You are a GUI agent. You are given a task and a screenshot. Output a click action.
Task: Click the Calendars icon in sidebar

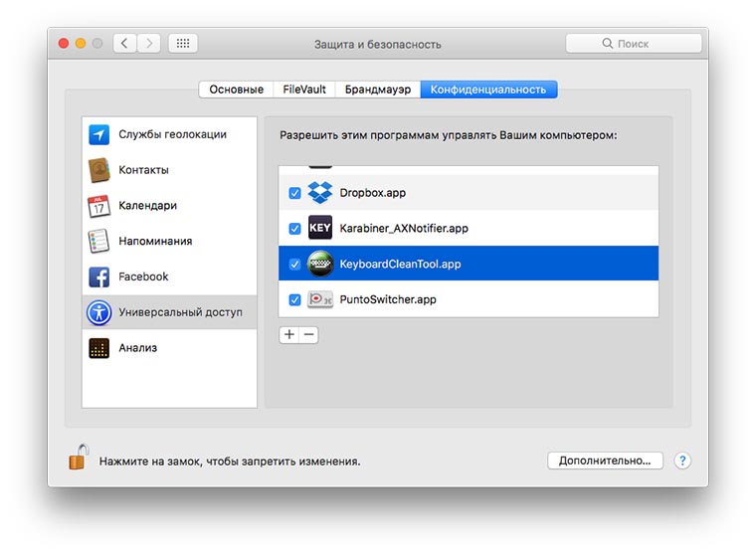98,206
